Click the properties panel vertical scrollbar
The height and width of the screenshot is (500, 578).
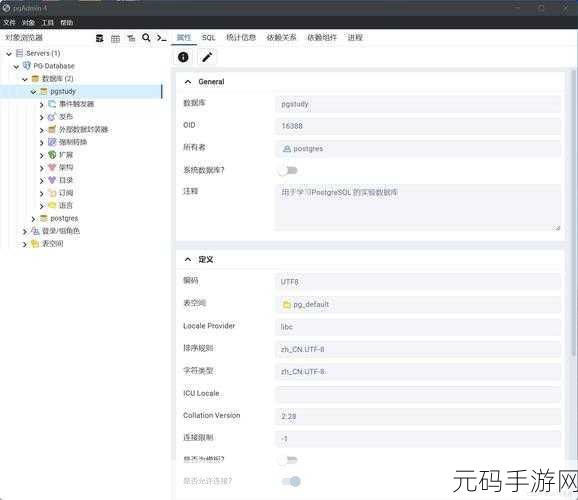pos(573,212)
